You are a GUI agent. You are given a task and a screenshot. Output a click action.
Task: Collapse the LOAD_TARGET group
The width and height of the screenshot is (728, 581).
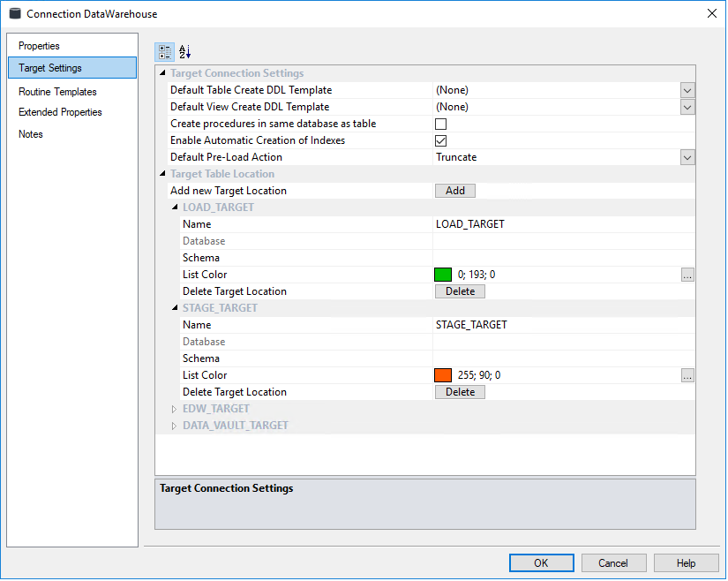point(175,207)
